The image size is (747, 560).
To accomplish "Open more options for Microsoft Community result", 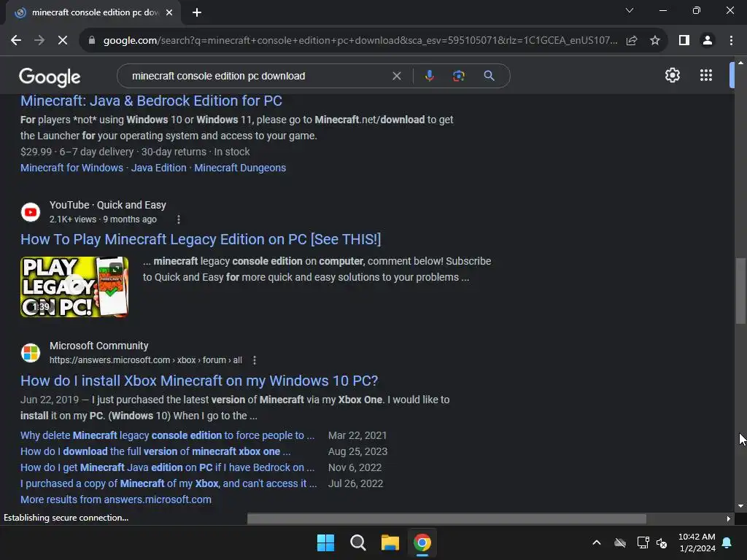I will 255,360.
